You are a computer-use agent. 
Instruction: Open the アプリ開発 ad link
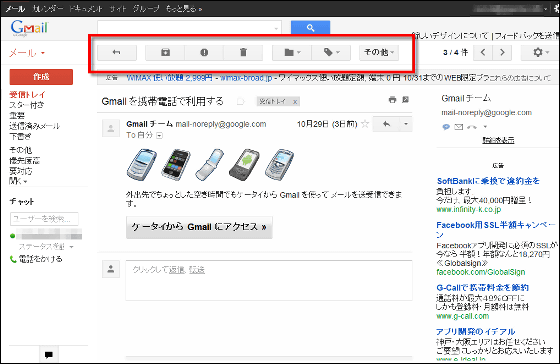[476, 331]
